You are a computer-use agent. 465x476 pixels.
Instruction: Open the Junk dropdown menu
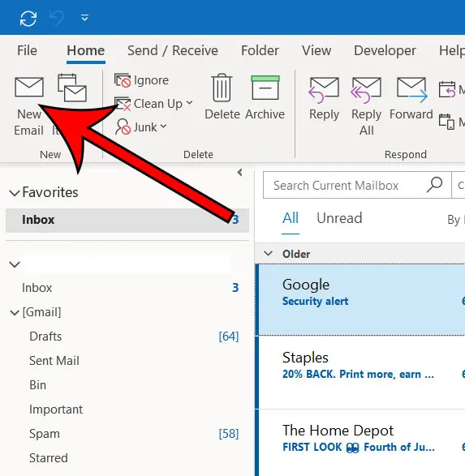coord(140,127)
